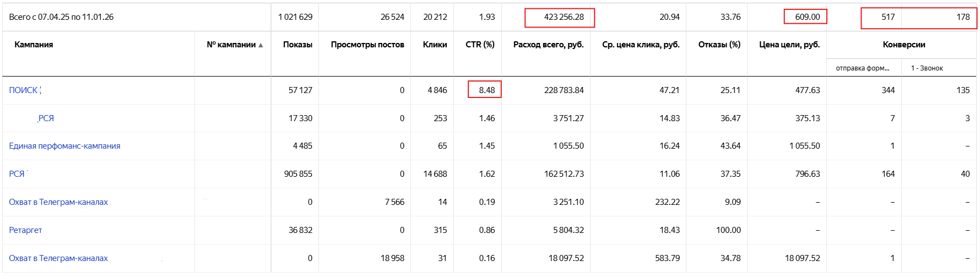Viewport: 980px width, 277px height.
Task: Open the Ретаргет campaign link
Action: tap(25, 230)
